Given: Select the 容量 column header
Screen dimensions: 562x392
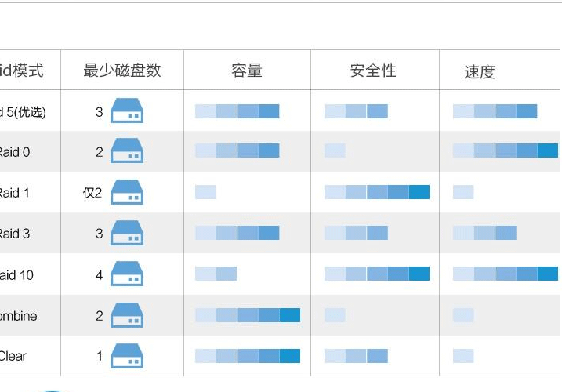Looking at the screenshot, I should (x=247, y=71).
